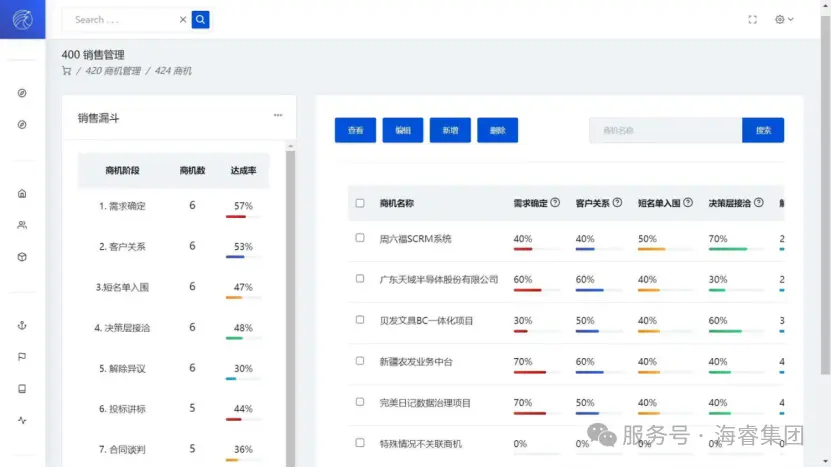
Task: Toggle fullscreen mode icon
Action: 752,19
